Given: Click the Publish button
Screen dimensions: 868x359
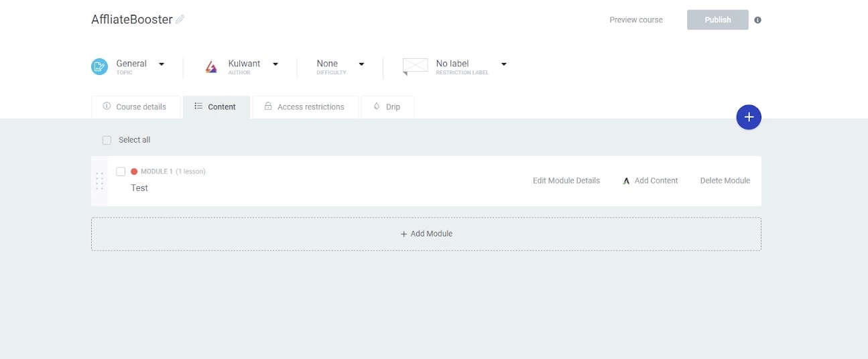Looking at the screenshot, I should coord(718,20).
